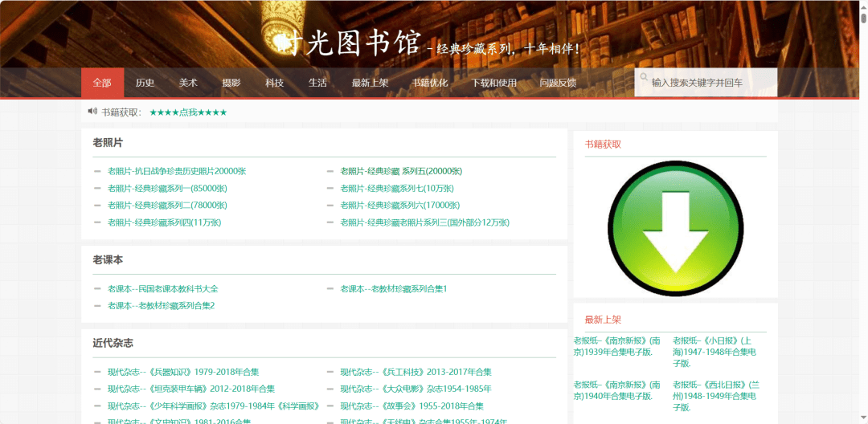The height and width of the screenshot is (424, 868).
Task: Open the 书籍优化 menu item
Action: pos(429,83)
